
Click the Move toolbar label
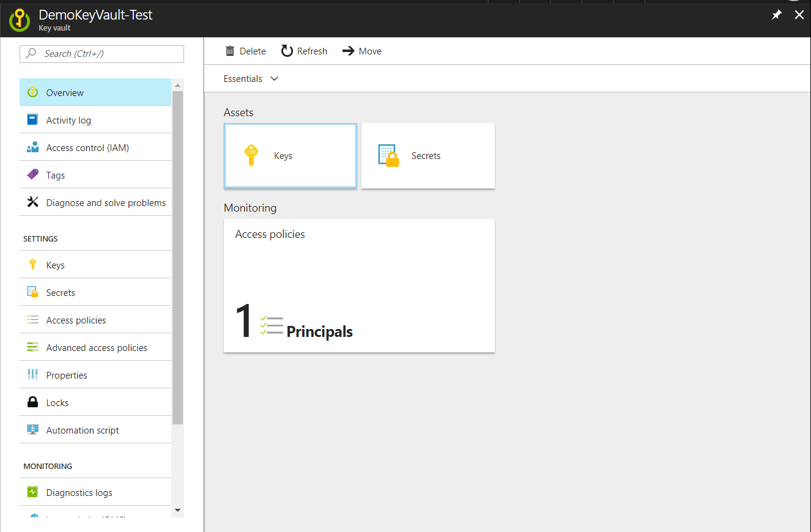(370, 51)
